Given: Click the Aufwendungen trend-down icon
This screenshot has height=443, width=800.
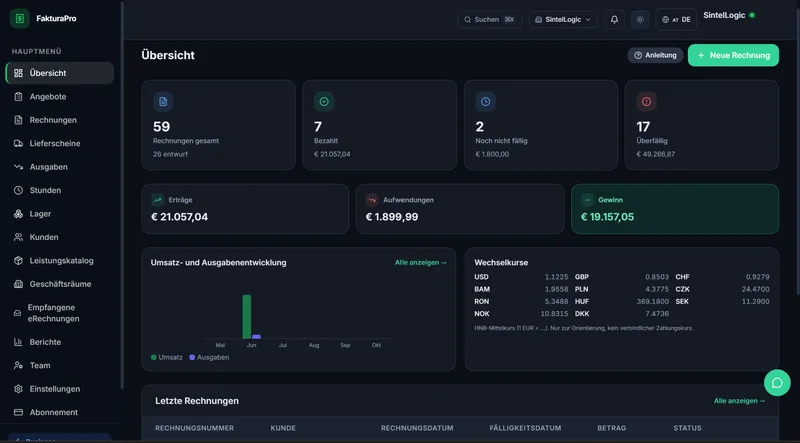Looking at the screenshot, I should point(372,200).
